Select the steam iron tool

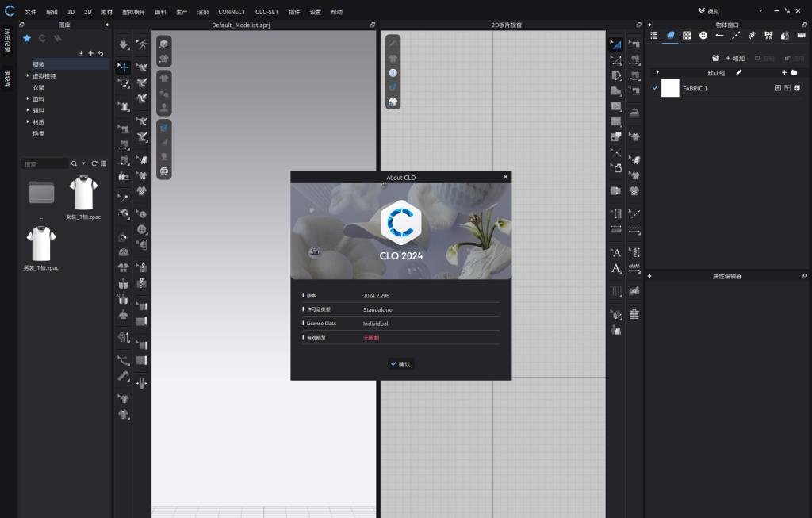click(x=634, y=113)
